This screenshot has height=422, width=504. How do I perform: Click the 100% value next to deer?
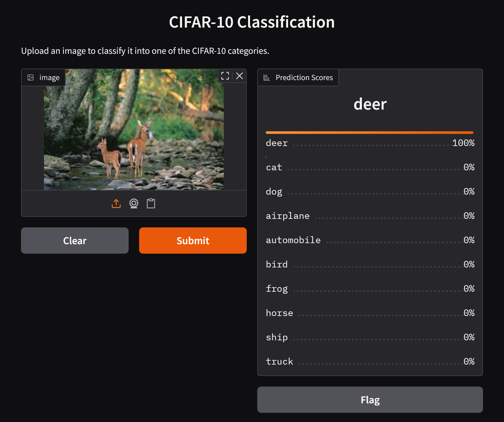pos(463,143)
